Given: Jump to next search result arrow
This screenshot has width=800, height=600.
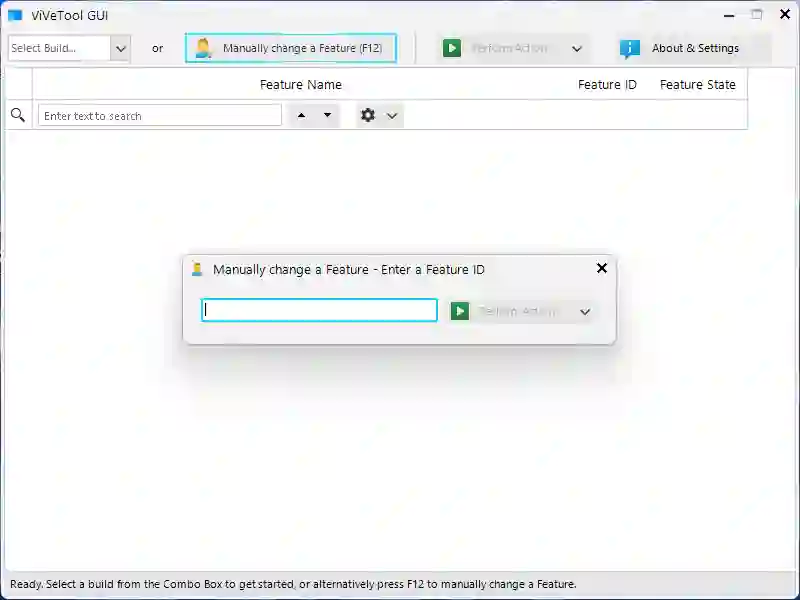Looking at the screenshot, I should click(328, 116).
